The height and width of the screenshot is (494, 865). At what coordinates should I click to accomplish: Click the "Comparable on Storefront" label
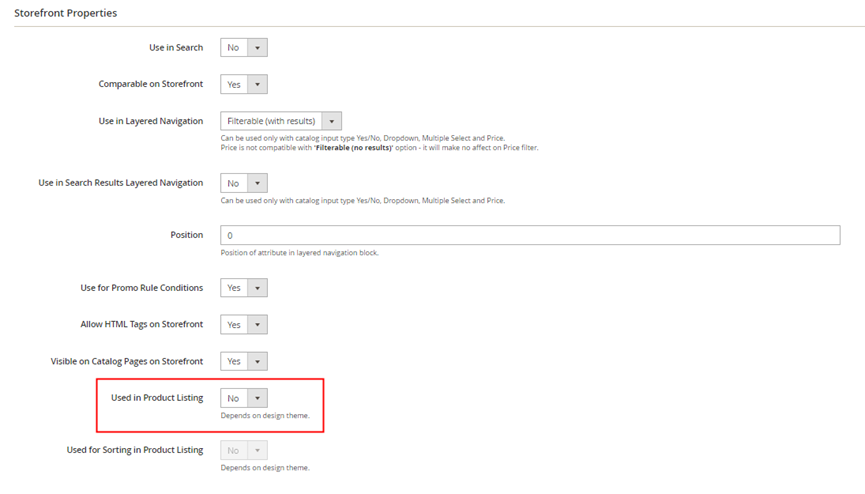coord(150,84)
